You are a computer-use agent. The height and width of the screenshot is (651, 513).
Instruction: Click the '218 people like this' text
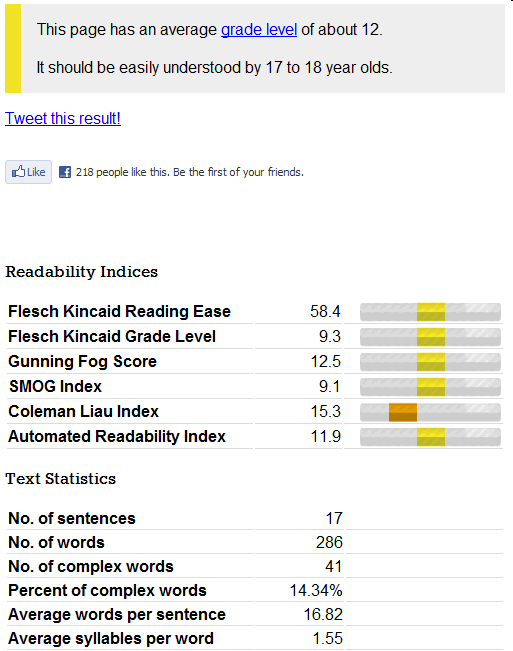click(x=190, y=172)
